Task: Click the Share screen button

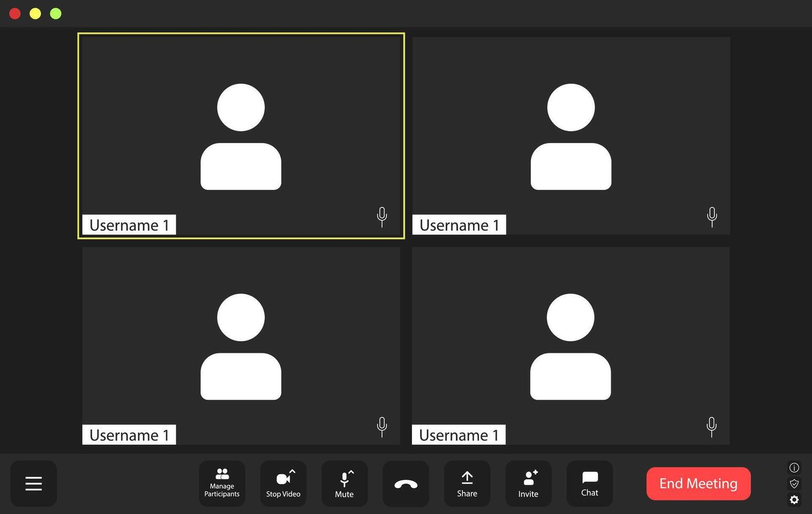Action: 467,484
